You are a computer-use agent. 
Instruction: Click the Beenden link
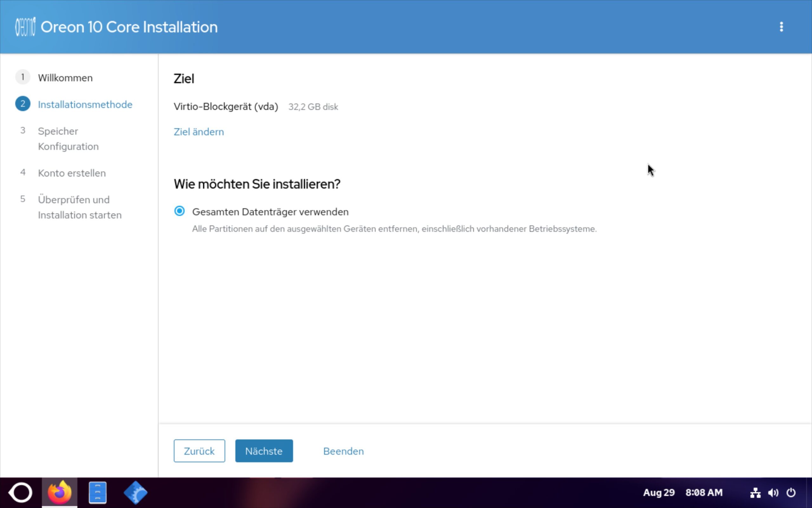coord(343,451)
